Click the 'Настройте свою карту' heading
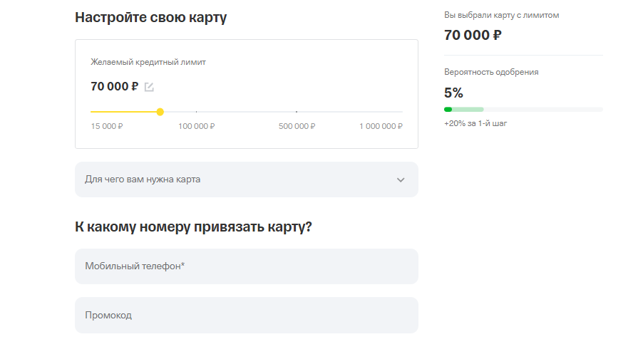 pyautogui.click(x=150, y=17)
